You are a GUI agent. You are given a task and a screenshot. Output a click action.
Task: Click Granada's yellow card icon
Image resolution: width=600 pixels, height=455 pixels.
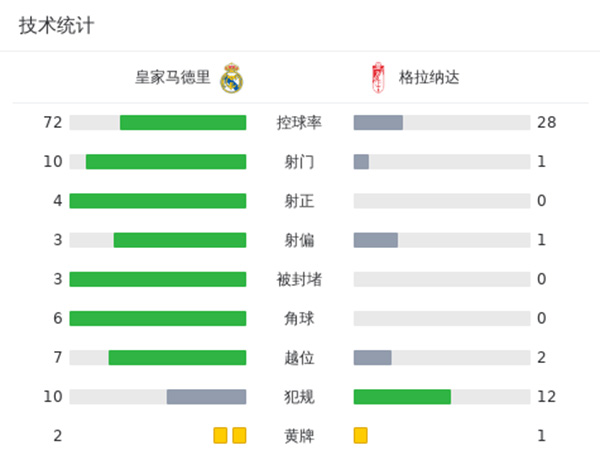point(361,435)
